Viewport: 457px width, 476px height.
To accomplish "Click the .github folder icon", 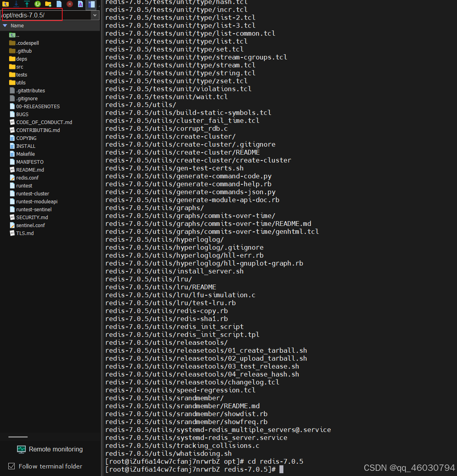I will pos(12,51).
